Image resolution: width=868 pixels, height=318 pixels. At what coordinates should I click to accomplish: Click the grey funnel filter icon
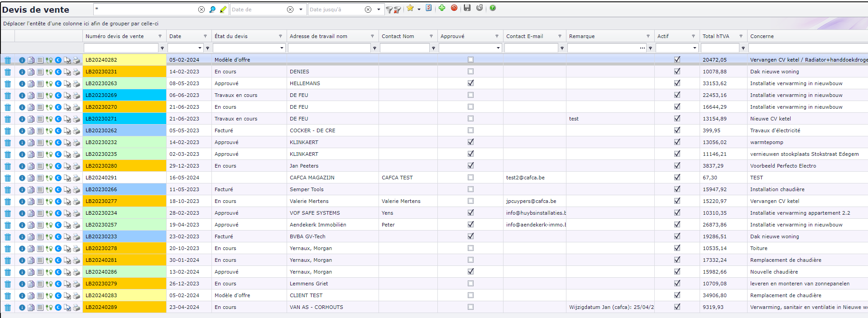pos(389,10)
